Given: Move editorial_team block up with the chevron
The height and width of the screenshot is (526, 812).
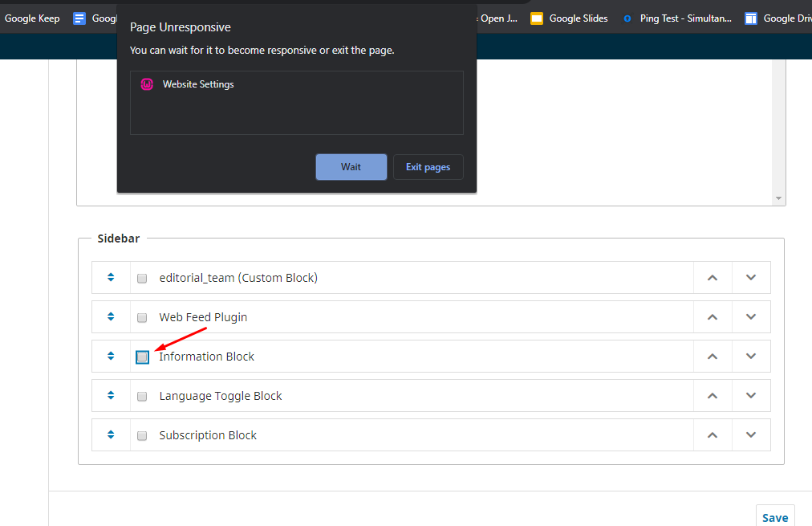Looking at the screenshot, I should pyautogui.click(x=713, y=277).
